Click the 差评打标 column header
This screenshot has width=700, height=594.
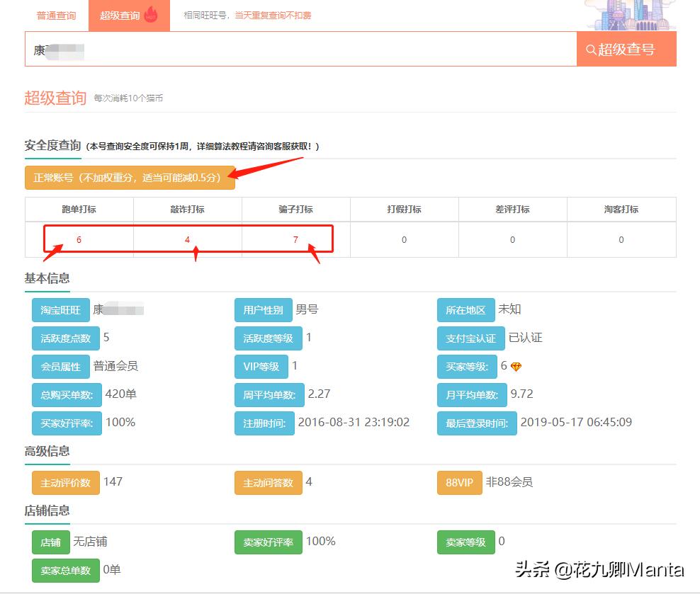pyautogui.click(x=512, y=209)
